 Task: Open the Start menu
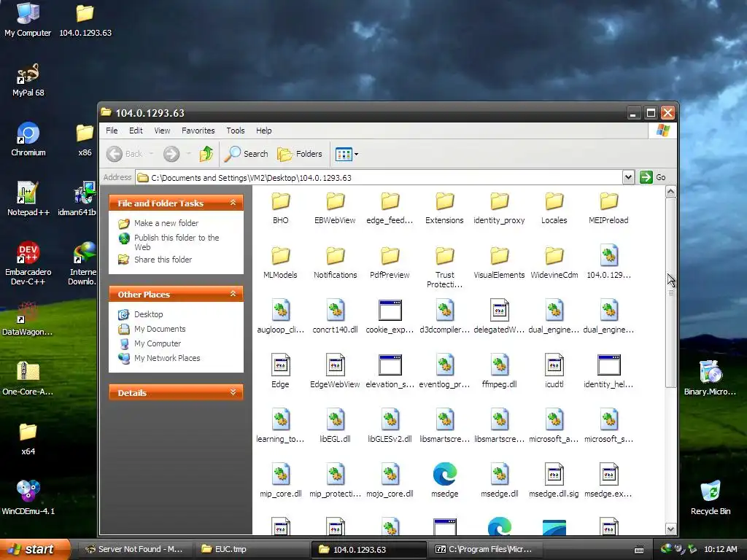34,549
